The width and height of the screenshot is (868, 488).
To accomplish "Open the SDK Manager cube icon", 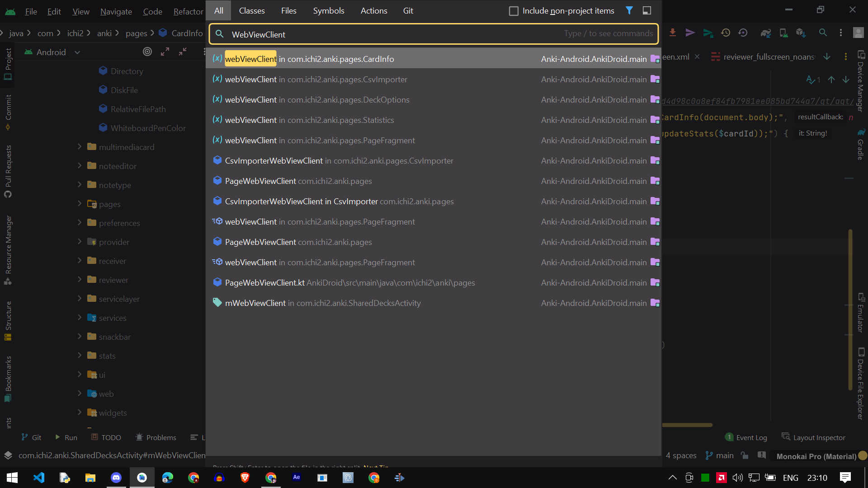I will [x=801, y=33].
